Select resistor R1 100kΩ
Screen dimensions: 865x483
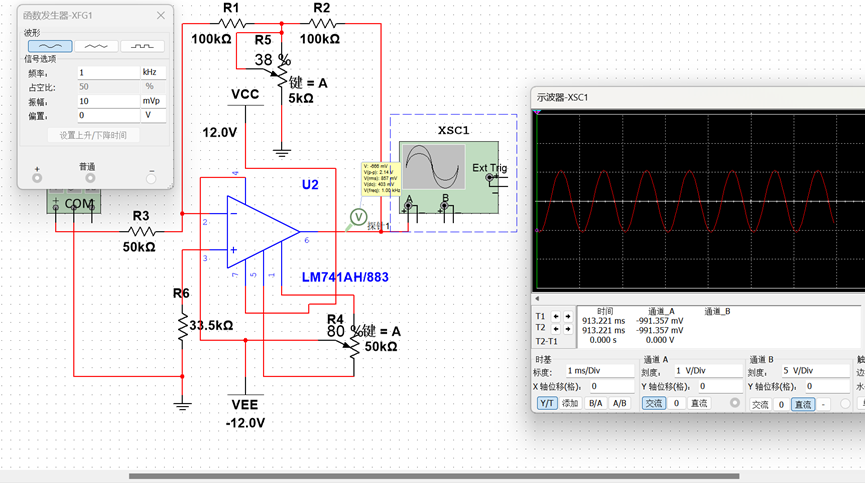(x=232, y=24)
